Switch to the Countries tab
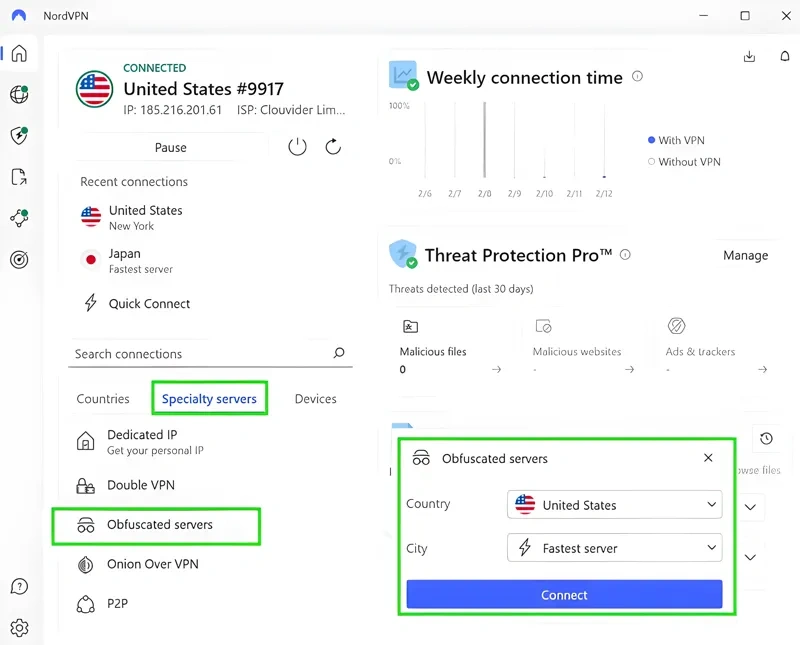This screenshot has width=800, height=645. click(x=103, y=399)
